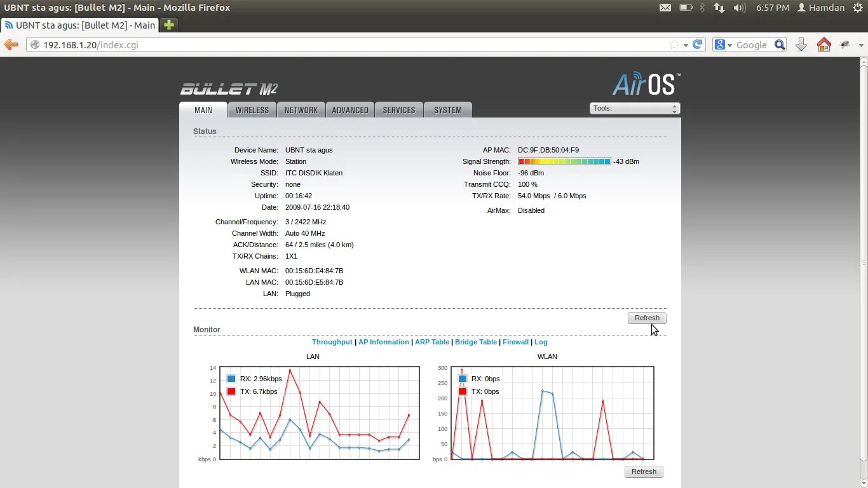Switch to the Services tab

(x=399, y=110)
